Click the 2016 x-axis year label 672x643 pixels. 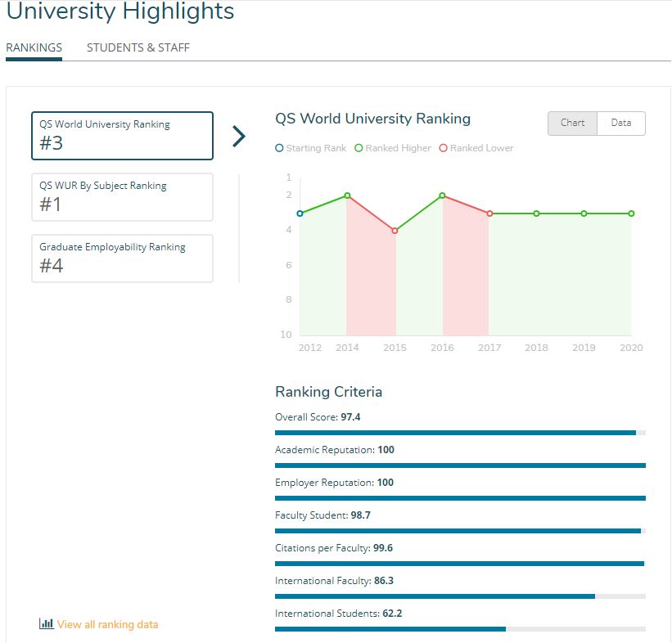point(442,348)
